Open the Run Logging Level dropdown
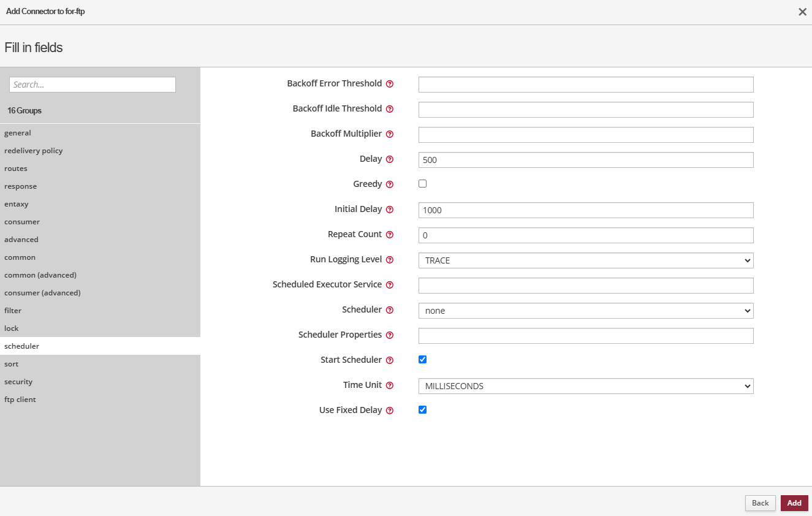812x516 pixels. [x=585, y=260]
